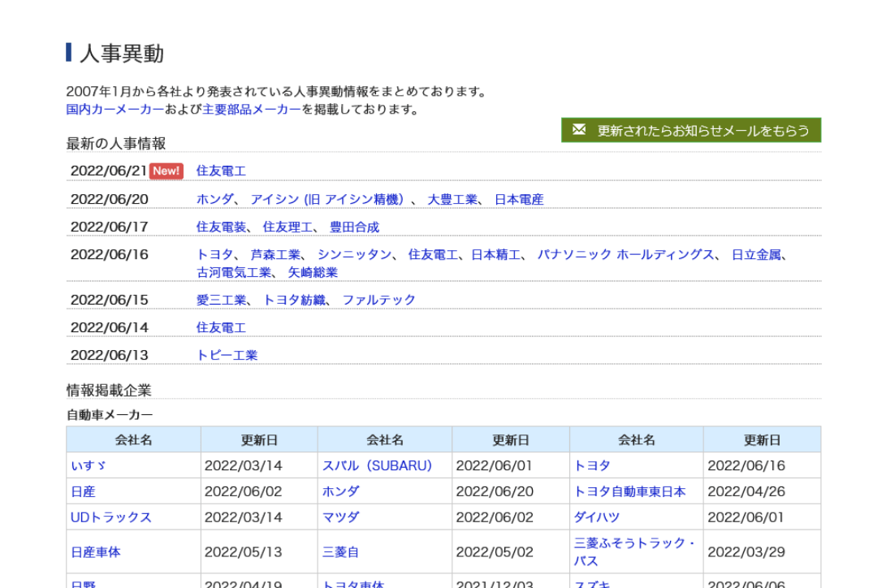Click the 日立金属 link
Viewport: 882px width, 588px height.
756,254
